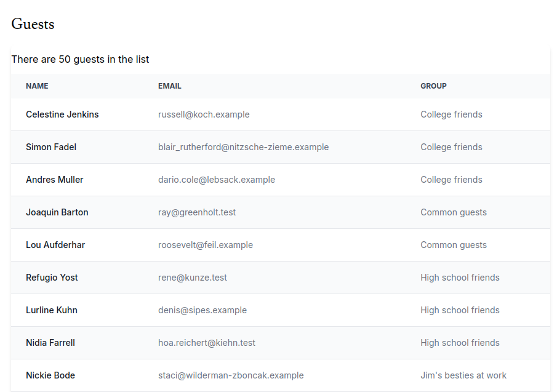Click blair_rutherford@nitzsche-zieme.example email

pos(243,147)
